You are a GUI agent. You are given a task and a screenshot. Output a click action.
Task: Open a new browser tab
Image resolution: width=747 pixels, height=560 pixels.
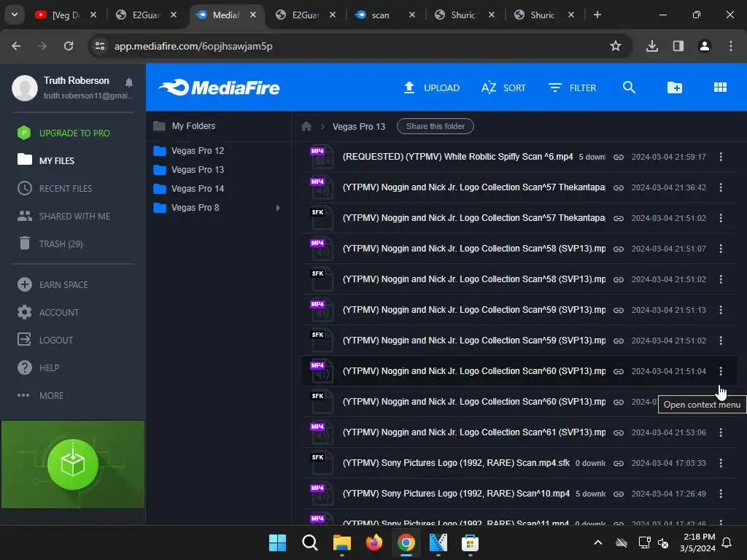pyautogui.click(x=597, y=15)
